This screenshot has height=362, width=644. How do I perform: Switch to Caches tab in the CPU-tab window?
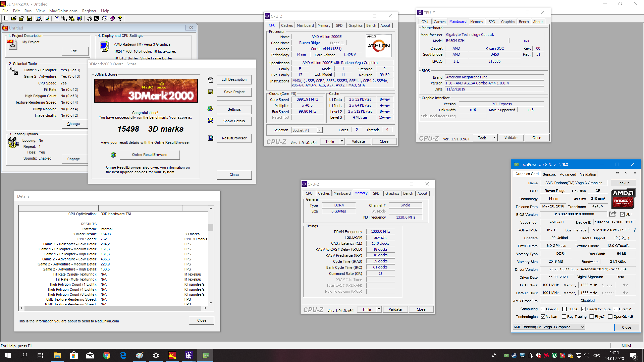click(287, 25)
